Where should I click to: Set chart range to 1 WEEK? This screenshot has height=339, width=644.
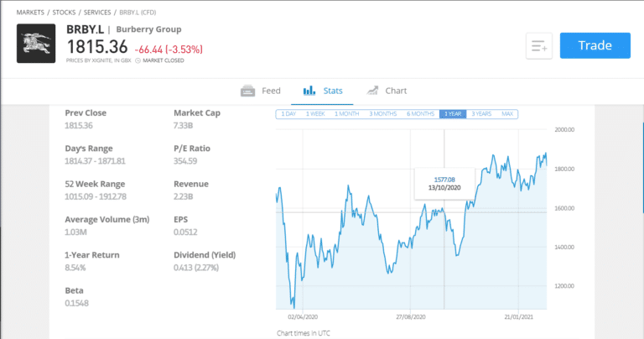[x=315, y=114]
